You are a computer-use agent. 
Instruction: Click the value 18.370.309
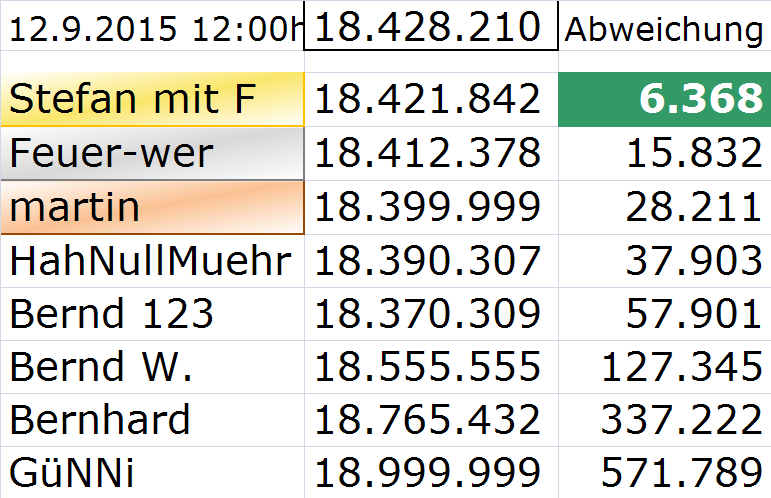coord(431,314)
